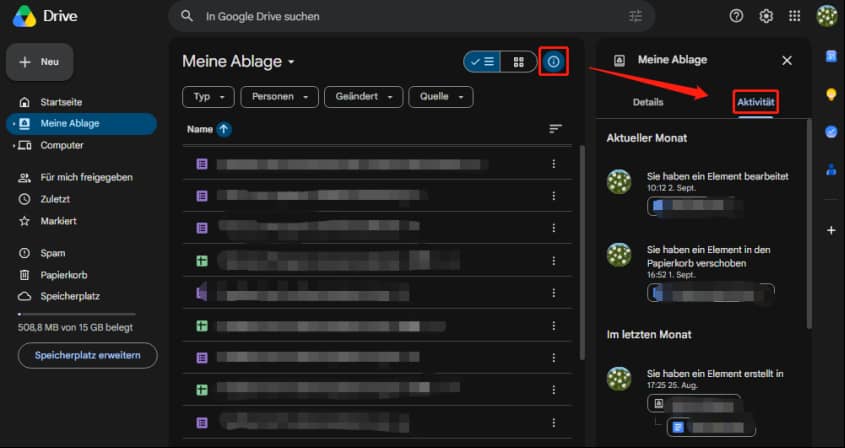This screenshot has height=448, width=845.
Task: Open the help question mark icon
Action: (x=736, y=16)
